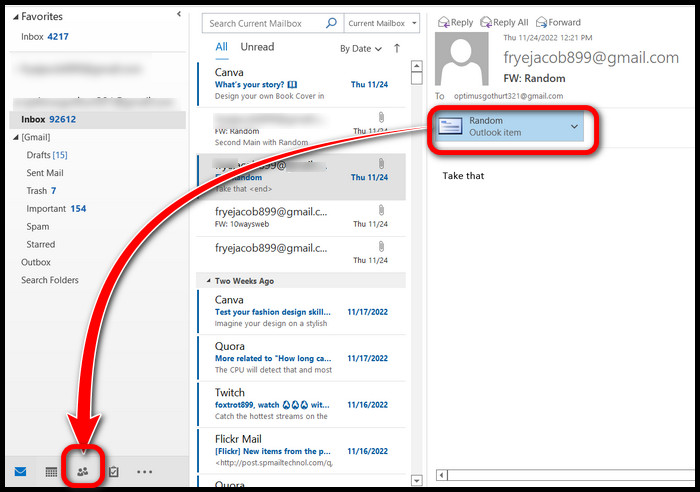
Task: Collapse the Two Weeks Ago group
Action: pyautogui.click(x=208, y=281)
